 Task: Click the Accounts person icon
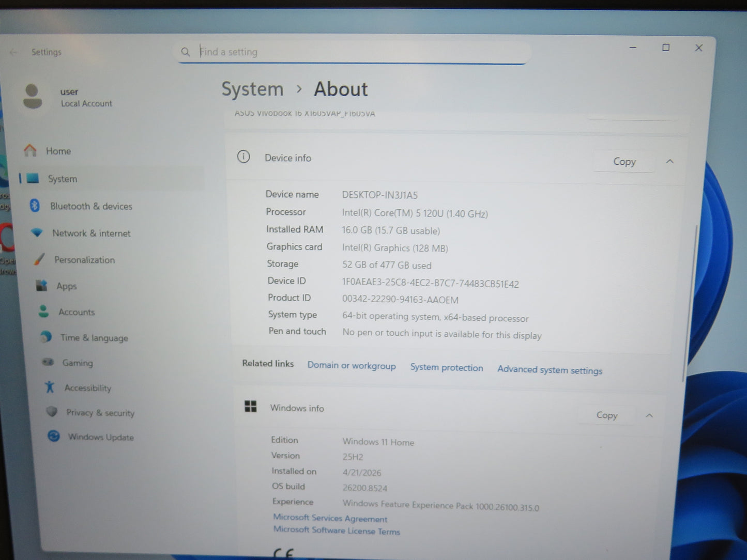44,311
